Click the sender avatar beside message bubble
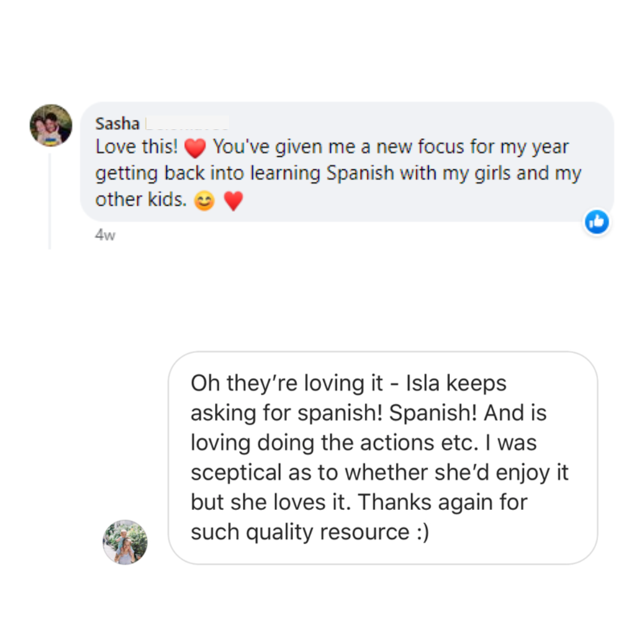 tap(125, 541)
